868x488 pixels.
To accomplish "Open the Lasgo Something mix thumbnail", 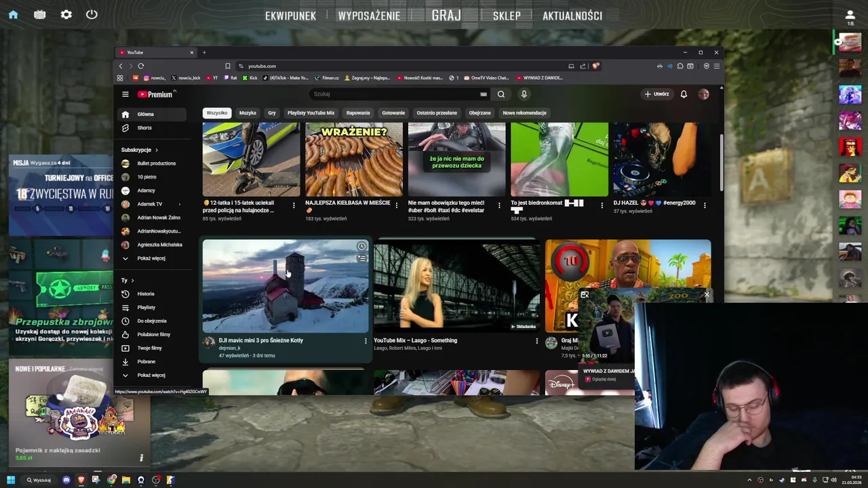I will pyautogui.click(x=456, y=286).
